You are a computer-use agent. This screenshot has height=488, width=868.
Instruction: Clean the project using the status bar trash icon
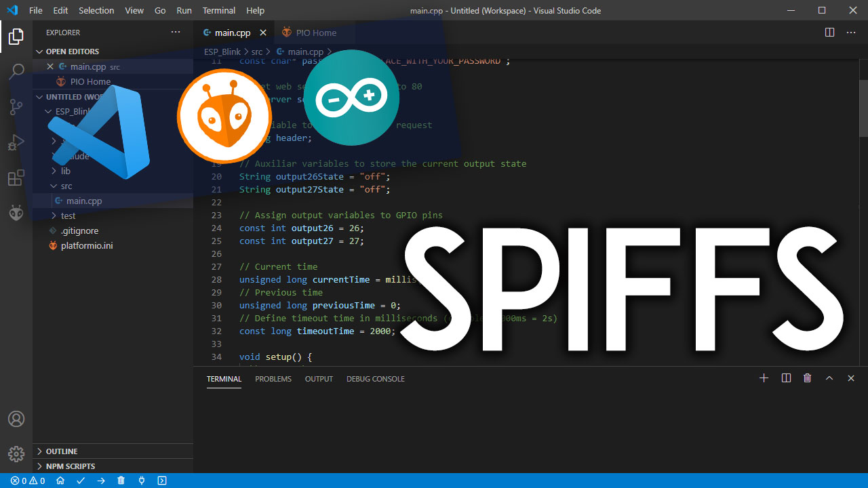click(x=121, y=481)
